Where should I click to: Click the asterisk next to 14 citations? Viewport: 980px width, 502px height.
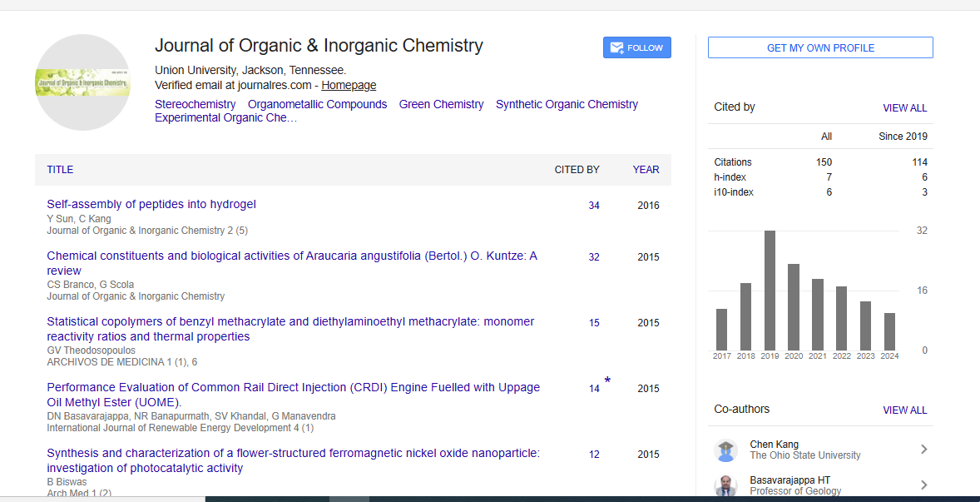pos(607,381)
